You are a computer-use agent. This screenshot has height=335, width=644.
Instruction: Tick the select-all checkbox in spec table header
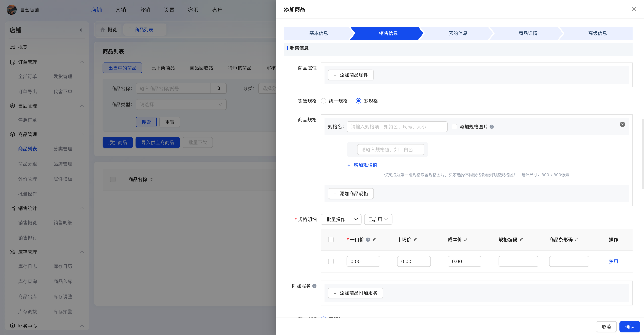point(331,240)
